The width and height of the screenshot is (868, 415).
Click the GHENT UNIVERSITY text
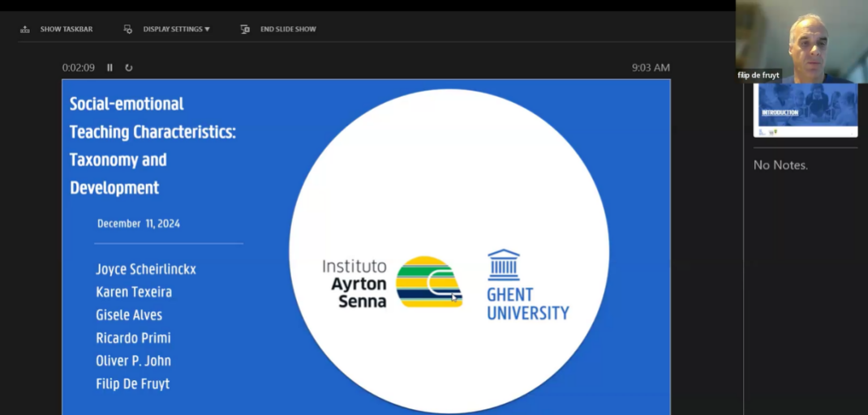(527, 304)
